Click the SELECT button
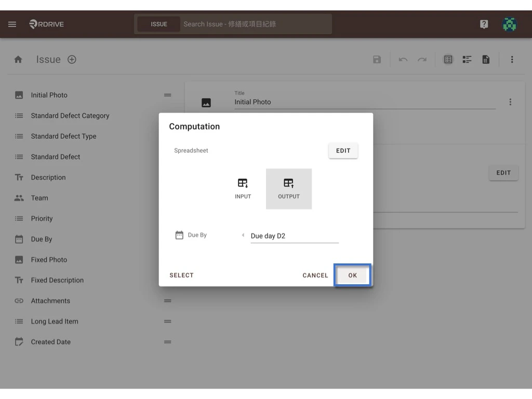This screenshot has width=532, height=399. [181, 275]
